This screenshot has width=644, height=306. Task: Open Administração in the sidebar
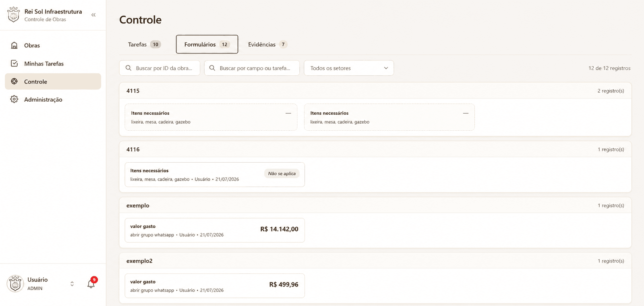[x=53, y=100]
